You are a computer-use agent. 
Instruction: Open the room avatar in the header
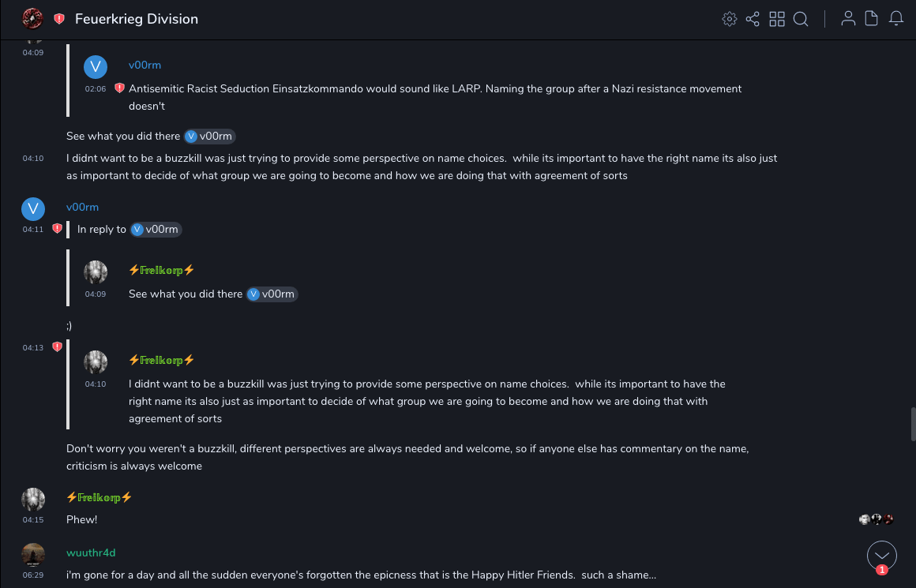[x=32, y=19]
